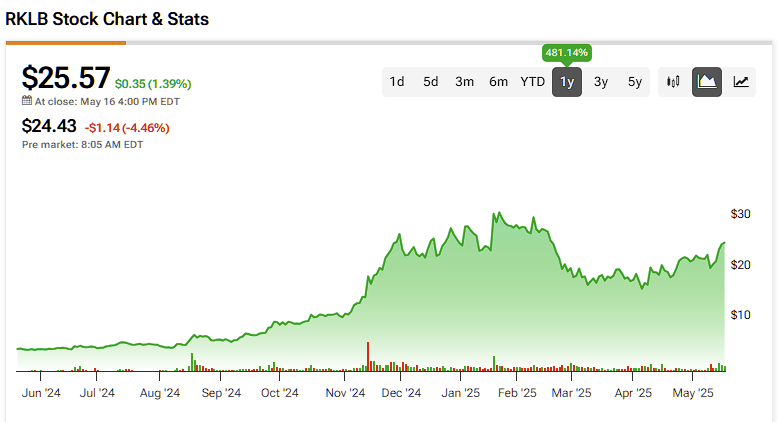Switch to line chart view icon
This screenshot has height=422, width=780.
tap(741, 82)
